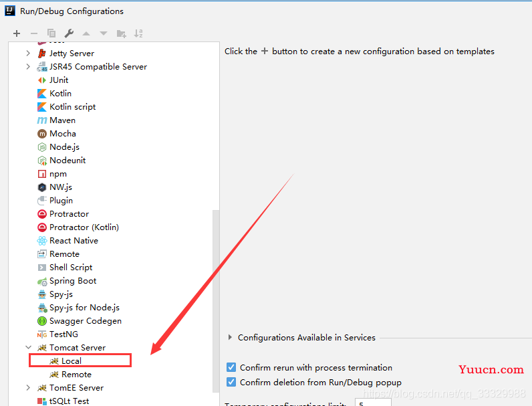Click the 'Spring Boot' label
This screenshot has height=406, width=532.
[73, 281]
